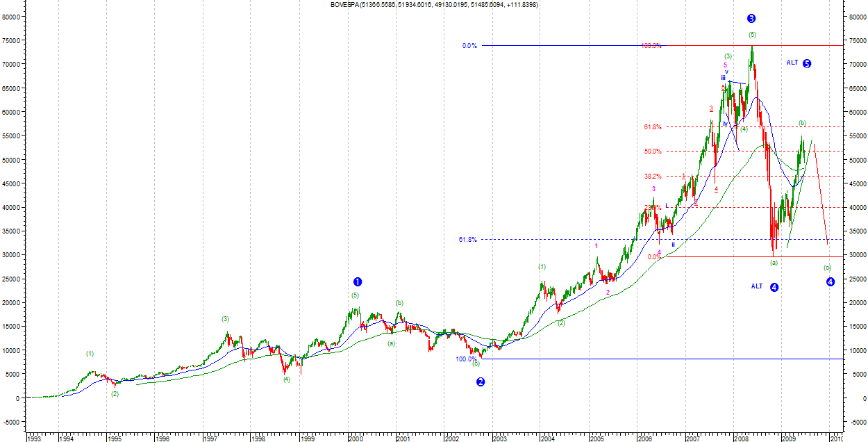Click the ALT 4 circled wave label
Screen dimensions: 868x442
[765, 287]
